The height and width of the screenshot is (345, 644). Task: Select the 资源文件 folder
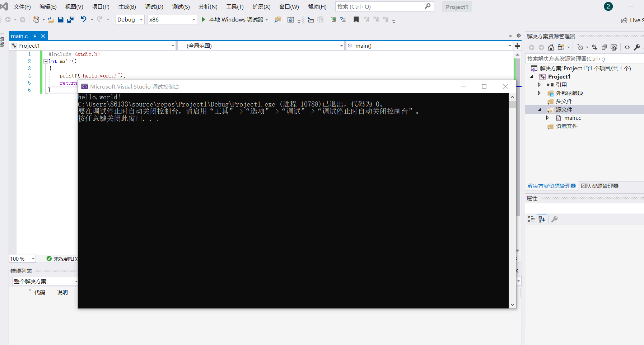(566, 126)
